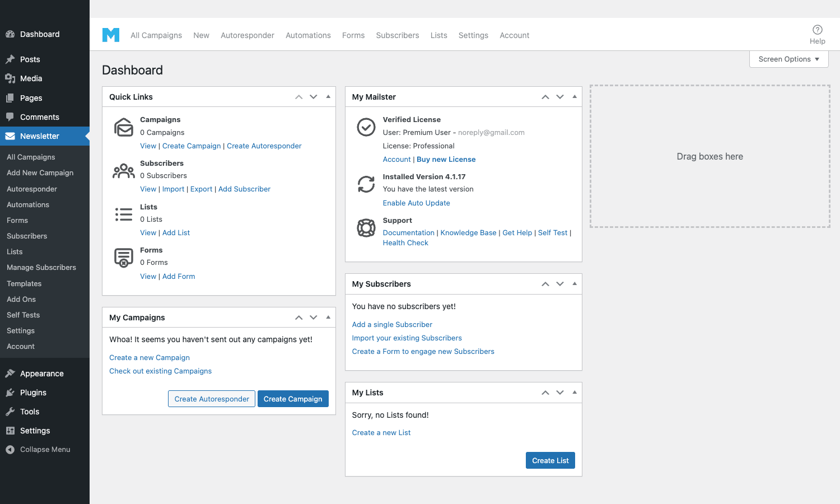Move My Campaigns box down

click(x=314, y=318)
